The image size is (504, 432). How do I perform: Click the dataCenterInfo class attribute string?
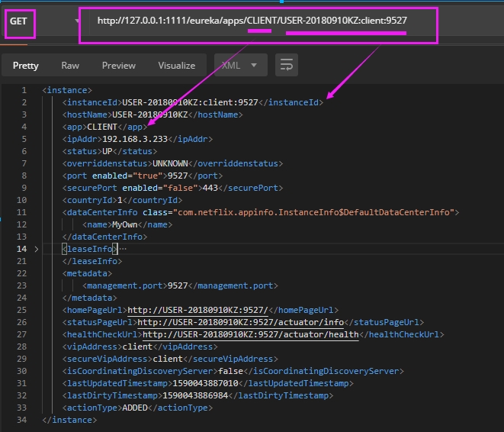pos(313,213)
